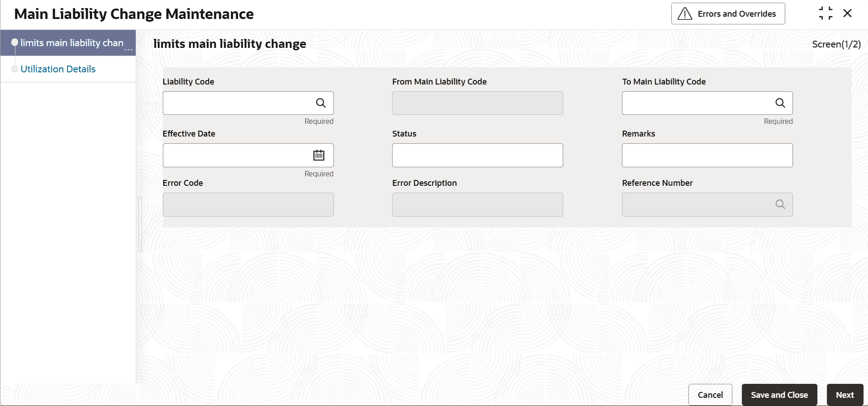Open the Effective Date calendar picker
868x406 pixels.
pos(319,156)
